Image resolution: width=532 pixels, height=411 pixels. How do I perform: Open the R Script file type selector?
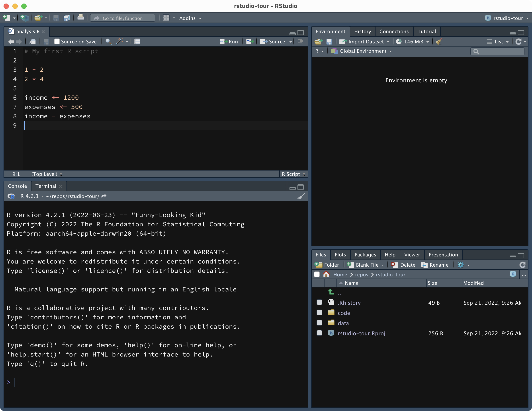[x=293, y=174]
